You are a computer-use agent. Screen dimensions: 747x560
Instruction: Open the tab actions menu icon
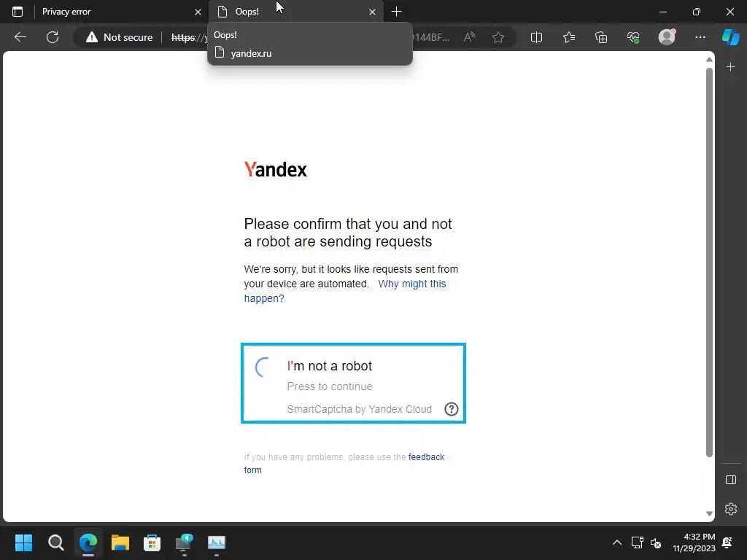click(18, 12)
